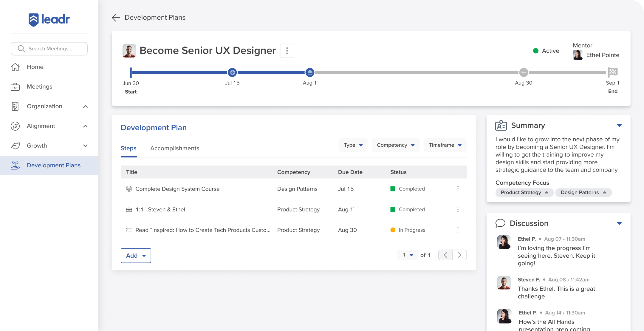Expand the Product Strategy competency chip

(524, 193)
